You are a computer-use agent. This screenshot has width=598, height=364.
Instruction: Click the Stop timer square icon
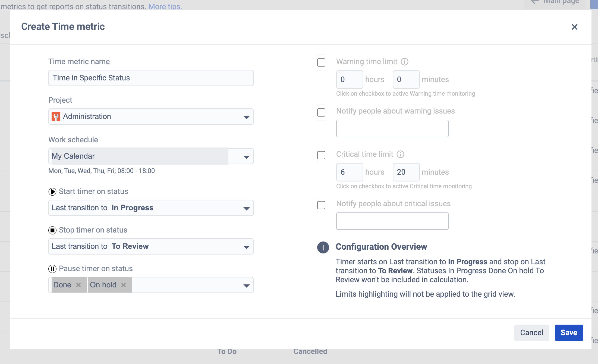pos(52,230)
